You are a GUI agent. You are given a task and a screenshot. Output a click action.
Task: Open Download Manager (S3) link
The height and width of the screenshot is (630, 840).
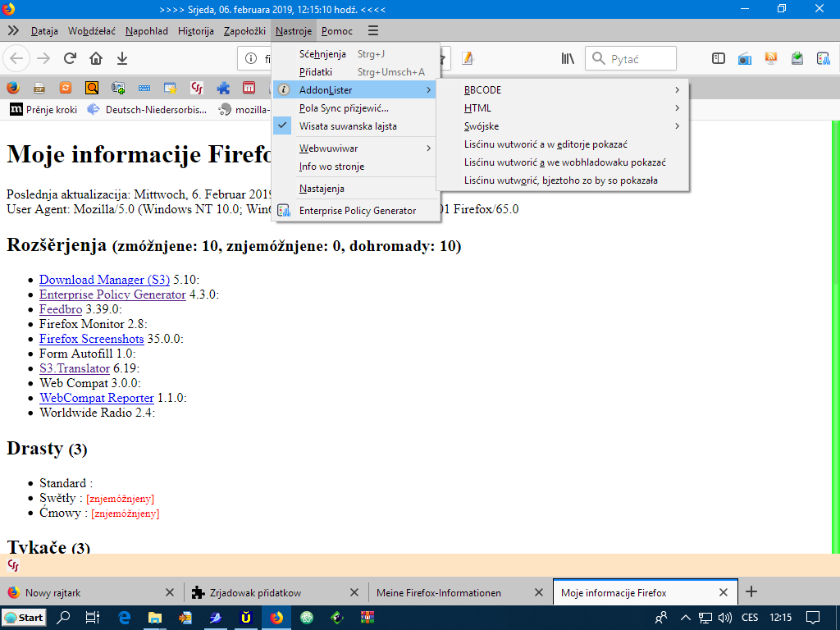(104, 280)
